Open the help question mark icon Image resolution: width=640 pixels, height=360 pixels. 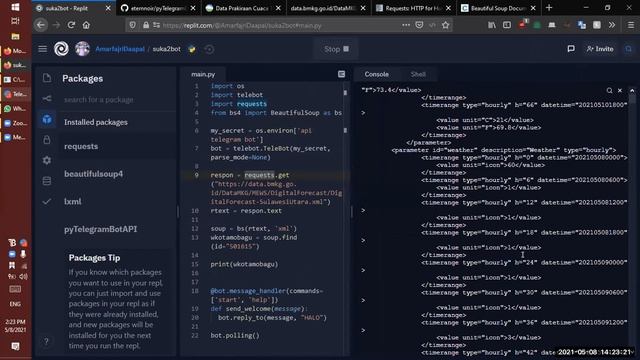[x=46, y=342]
